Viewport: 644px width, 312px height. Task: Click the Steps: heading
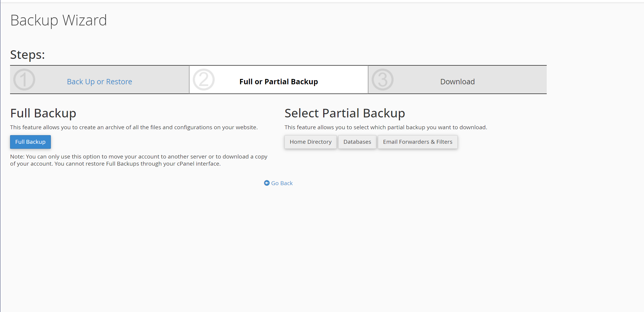27,55
